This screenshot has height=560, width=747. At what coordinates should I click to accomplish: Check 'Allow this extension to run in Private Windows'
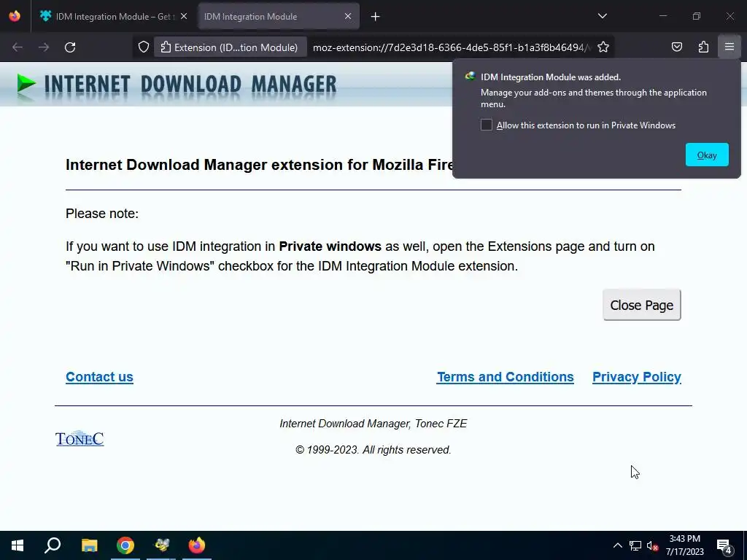[x=487, y=125]
